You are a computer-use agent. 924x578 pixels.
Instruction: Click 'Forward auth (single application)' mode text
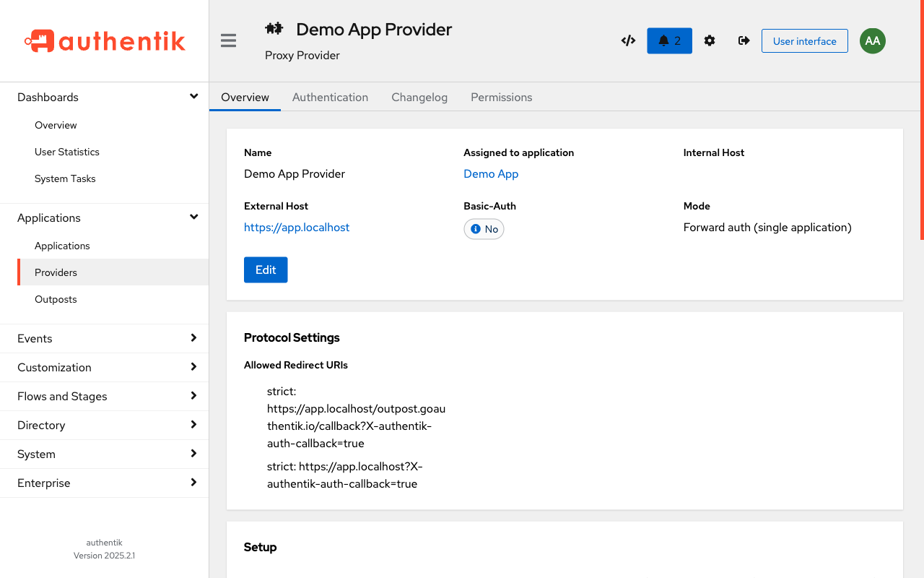coord(767,227)
